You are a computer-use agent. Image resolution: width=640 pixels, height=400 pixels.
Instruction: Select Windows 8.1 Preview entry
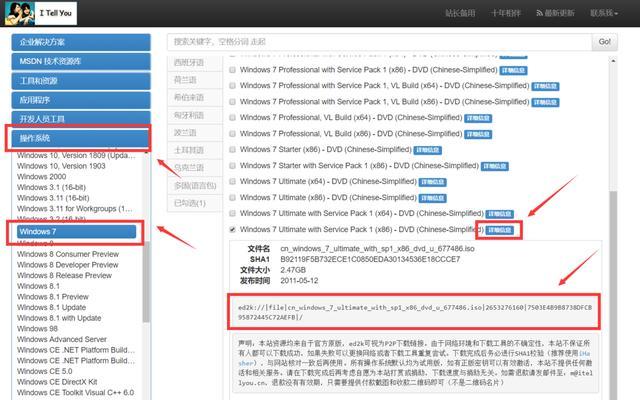(x=53, y=296)
